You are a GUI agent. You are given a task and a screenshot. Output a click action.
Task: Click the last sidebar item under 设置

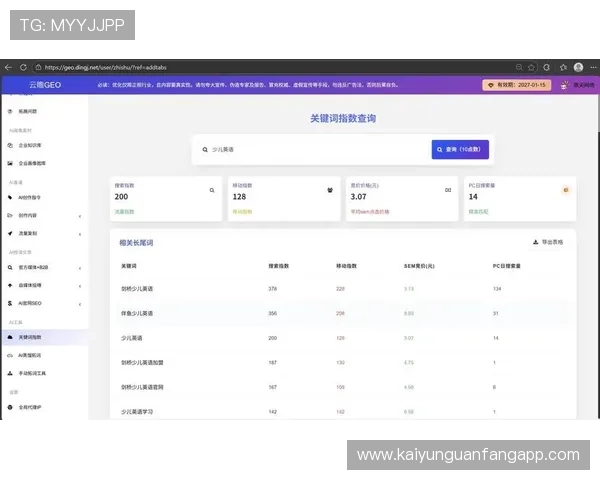click(30, 407)
